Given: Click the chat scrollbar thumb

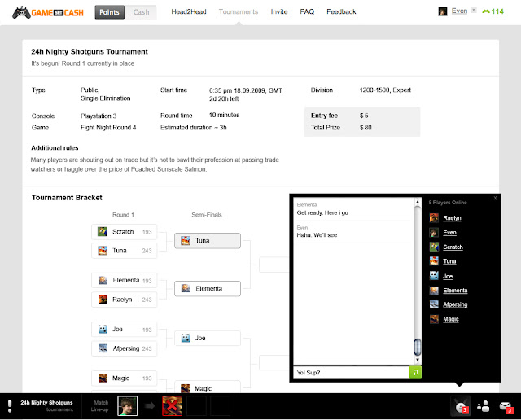Looking at the screenshot, I should tap(418, 347).
